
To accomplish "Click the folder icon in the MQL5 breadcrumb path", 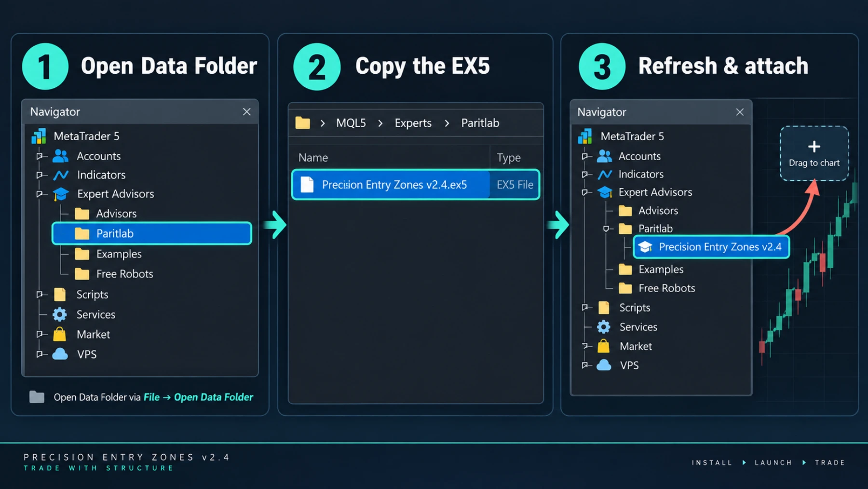I will (302, 123).
